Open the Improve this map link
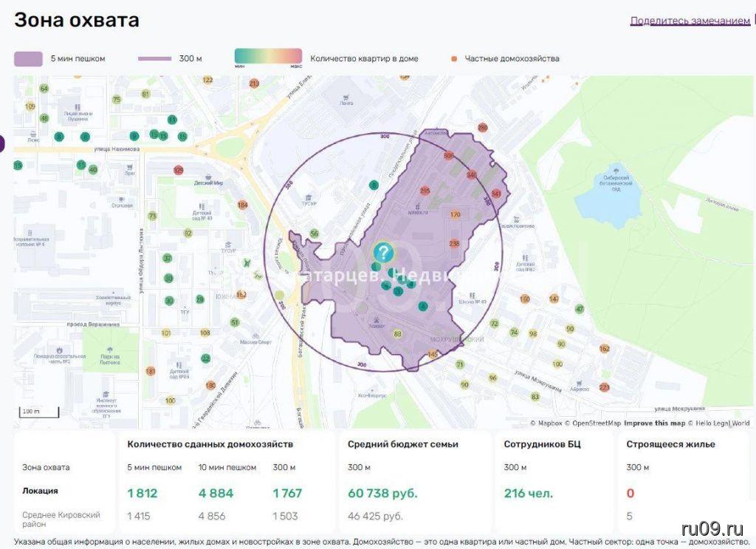This screenshot has height=549, width=756. [654, 423]
